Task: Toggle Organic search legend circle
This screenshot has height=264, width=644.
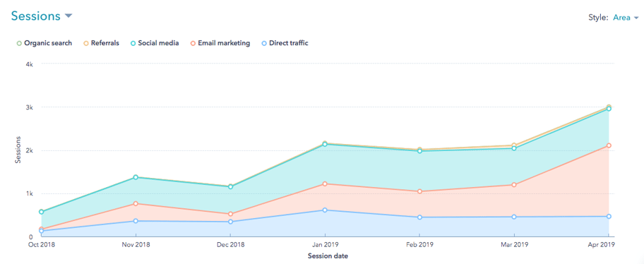Action: (x=19, y=43)
